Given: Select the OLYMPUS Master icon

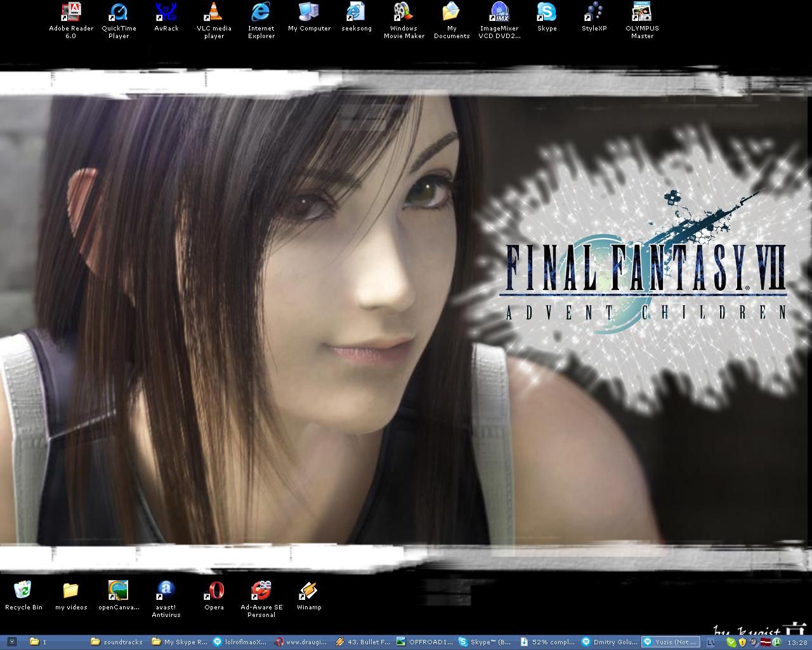Looking at the screenshot, I should tap(642, 20).
